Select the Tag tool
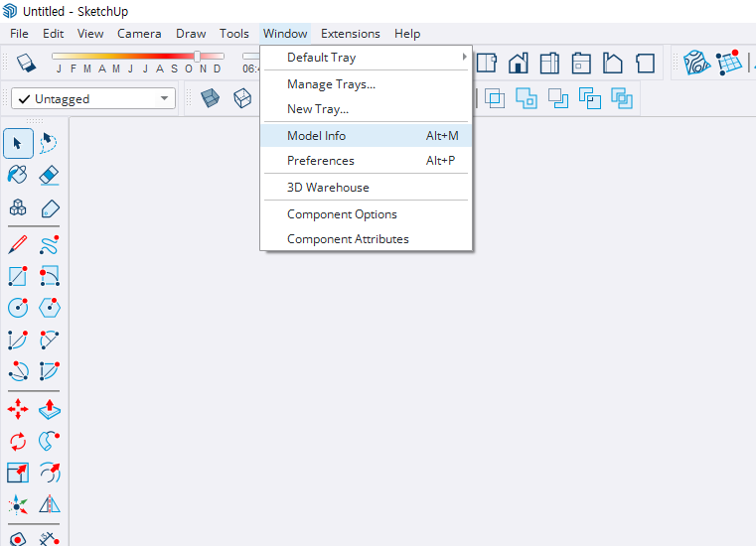 coord(50,208)
